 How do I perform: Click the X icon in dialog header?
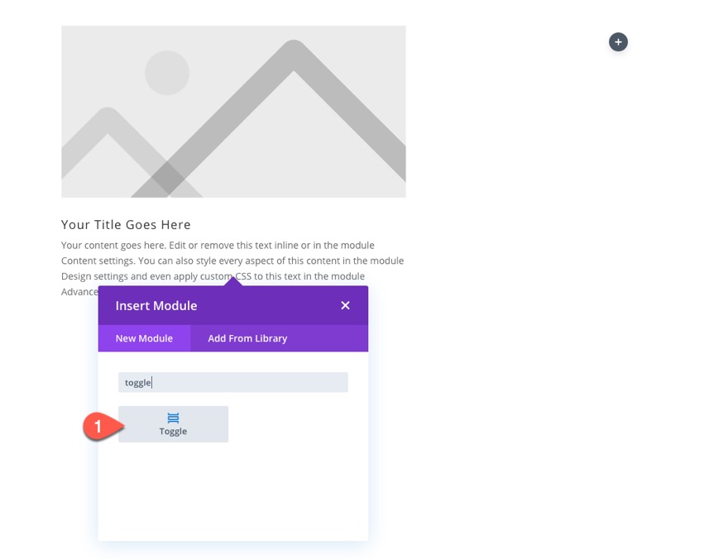click(345, 305)
